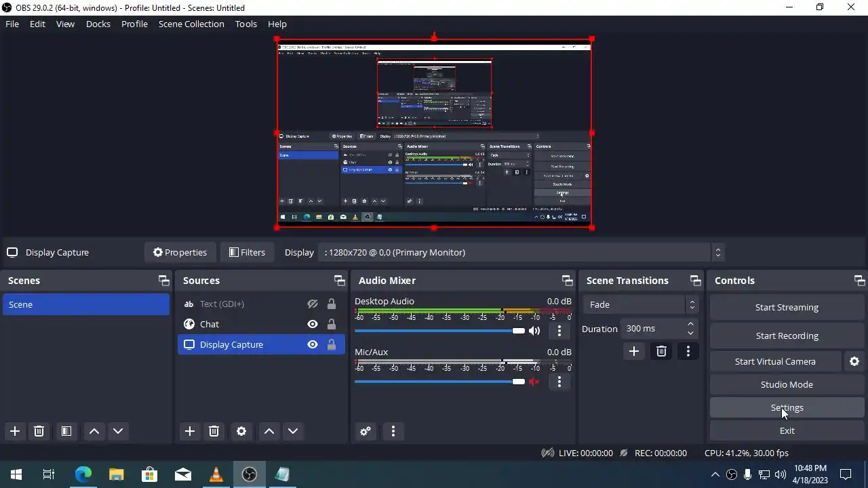Hide the Display Capture source
868x488 pixels.
[313, 344]
